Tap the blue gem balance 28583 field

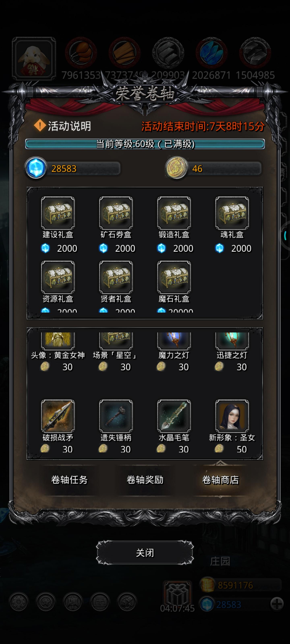click(x=72, y=168)
